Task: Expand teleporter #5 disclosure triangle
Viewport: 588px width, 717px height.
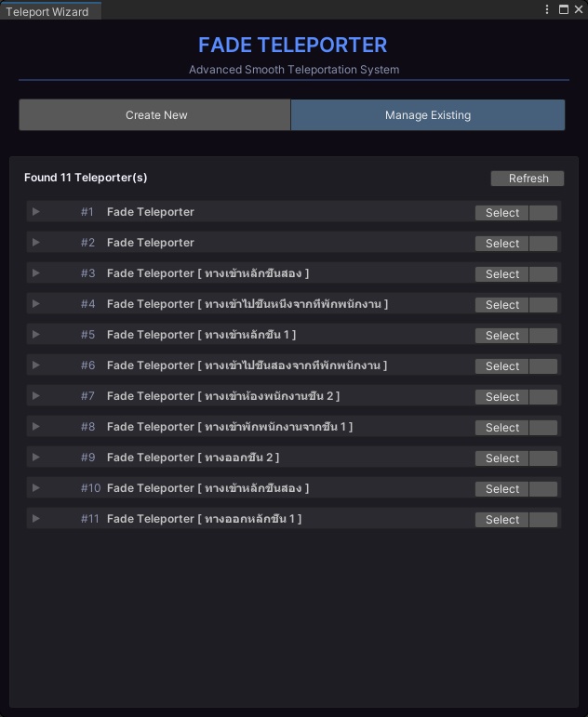Action: 36,335
